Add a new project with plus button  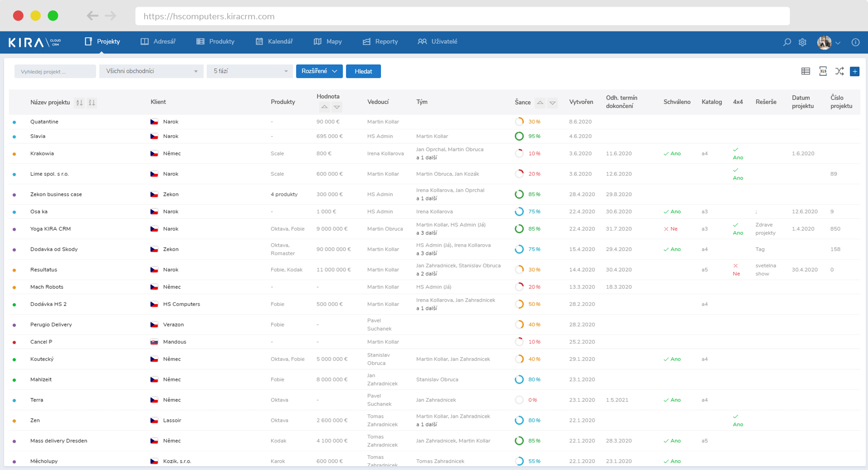click(x=855, y=71)
